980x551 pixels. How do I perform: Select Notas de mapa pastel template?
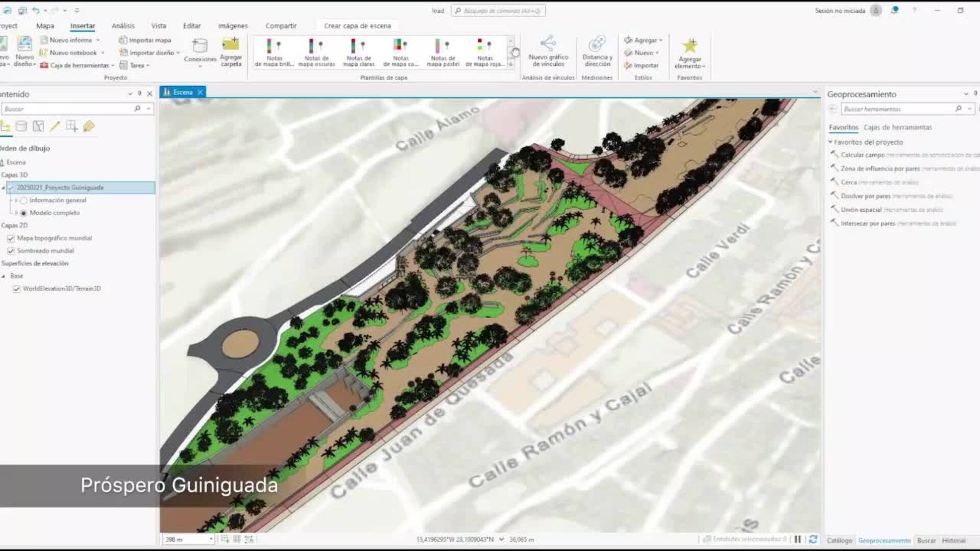click(443, 52)
